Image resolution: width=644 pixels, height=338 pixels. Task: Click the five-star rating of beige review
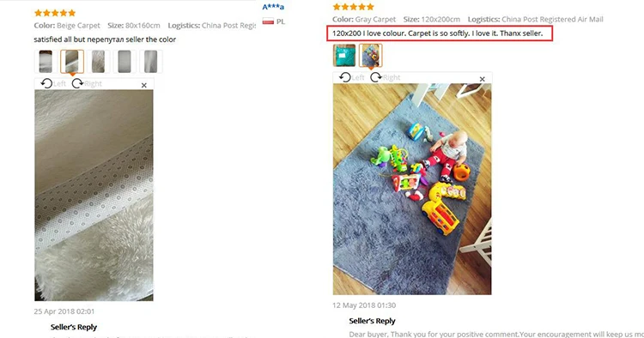point(55,13)
